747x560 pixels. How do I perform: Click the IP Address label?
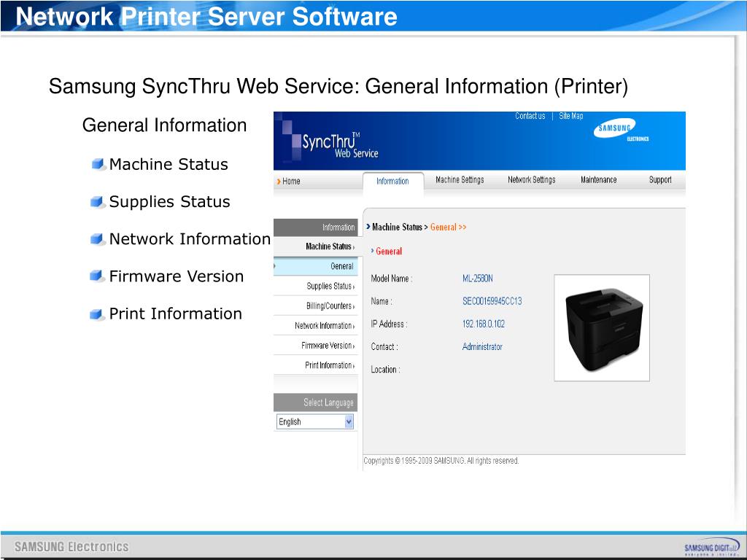389,324
